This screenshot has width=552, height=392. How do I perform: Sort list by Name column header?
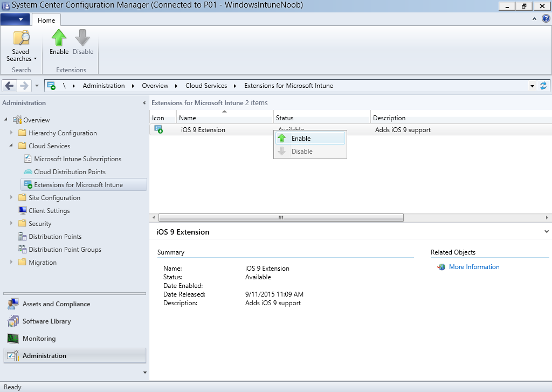(225, 118)
